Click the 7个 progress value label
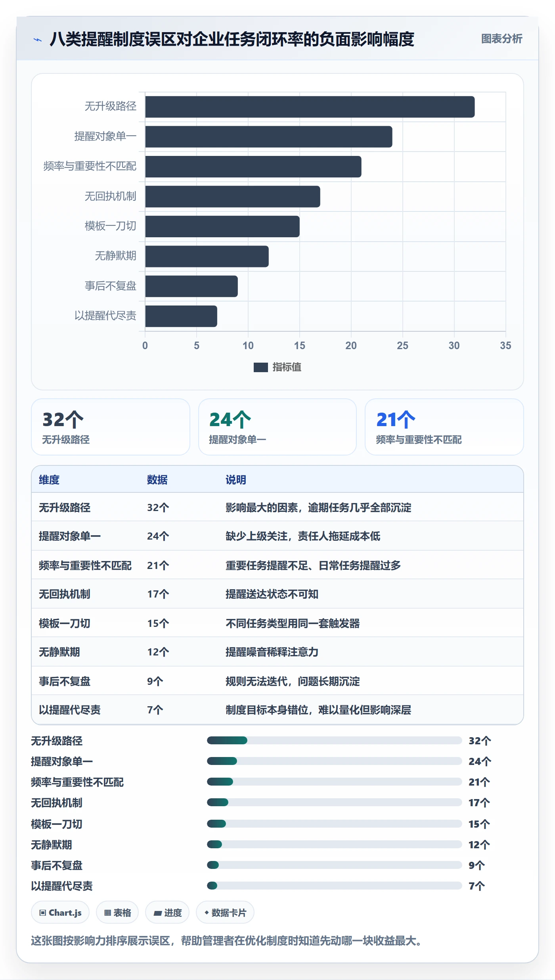 (477, 886)
